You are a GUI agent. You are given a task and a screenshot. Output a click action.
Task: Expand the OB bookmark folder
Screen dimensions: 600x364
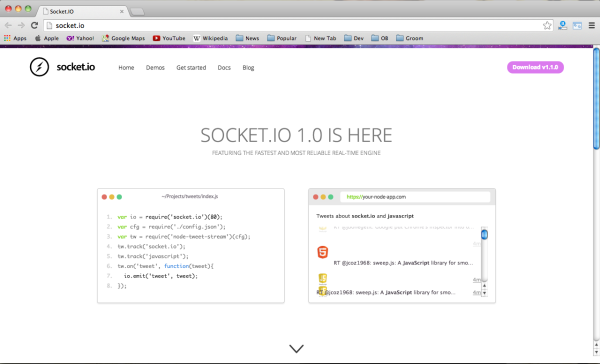380,38
